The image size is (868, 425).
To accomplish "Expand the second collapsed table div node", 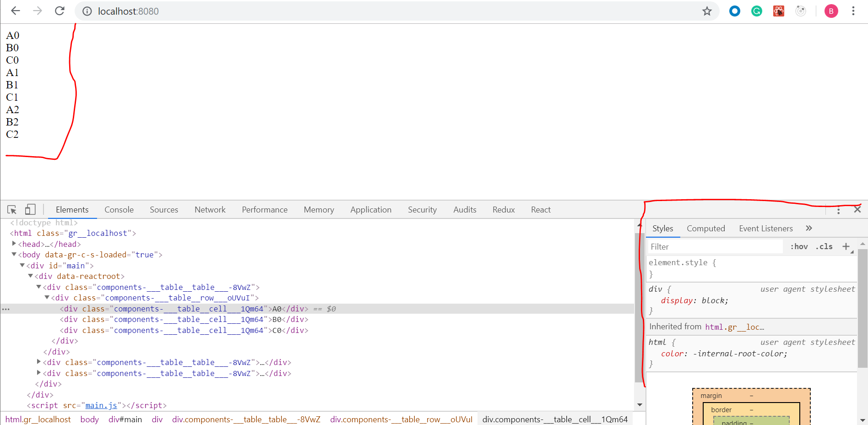I will pos(39,362).
